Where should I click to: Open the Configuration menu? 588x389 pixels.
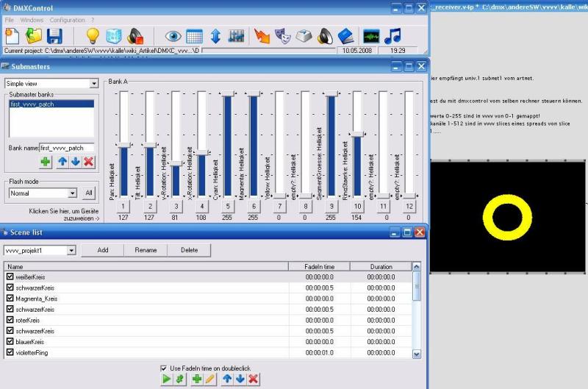(x=67, y=20)
